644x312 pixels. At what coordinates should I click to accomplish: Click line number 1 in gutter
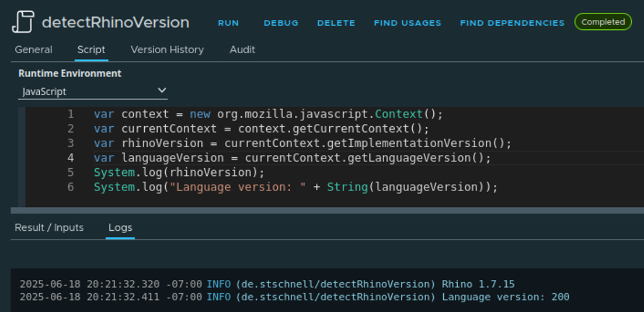point(71,114)
